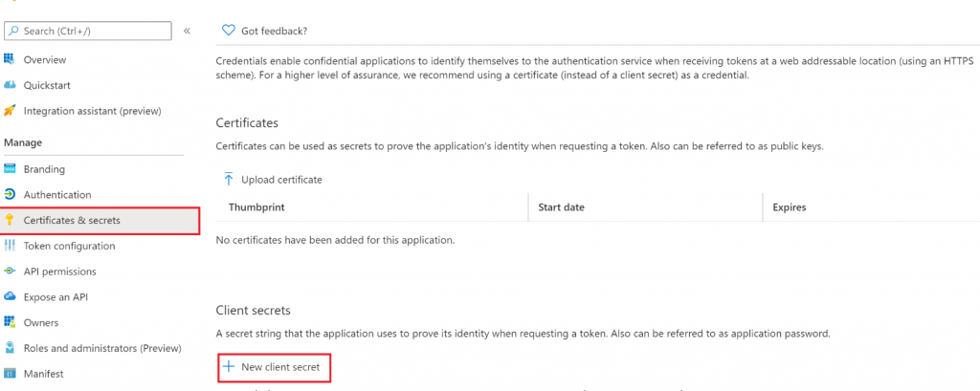Open Certificates & secrets menu item
Image resolution: width=980 pixels, height=391 pixels.
coord(100,221)
